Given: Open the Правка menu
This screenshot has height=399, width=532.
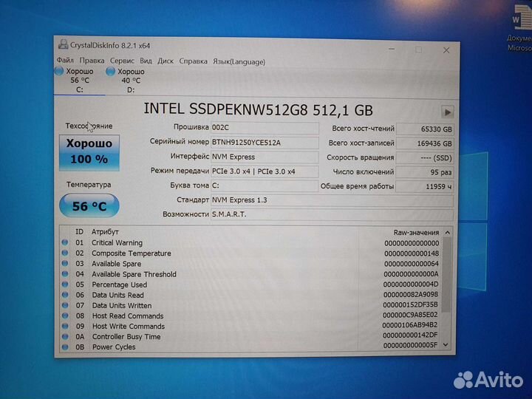Looking at the screenshot, I should pyautogui.click(x=92, y=61).
